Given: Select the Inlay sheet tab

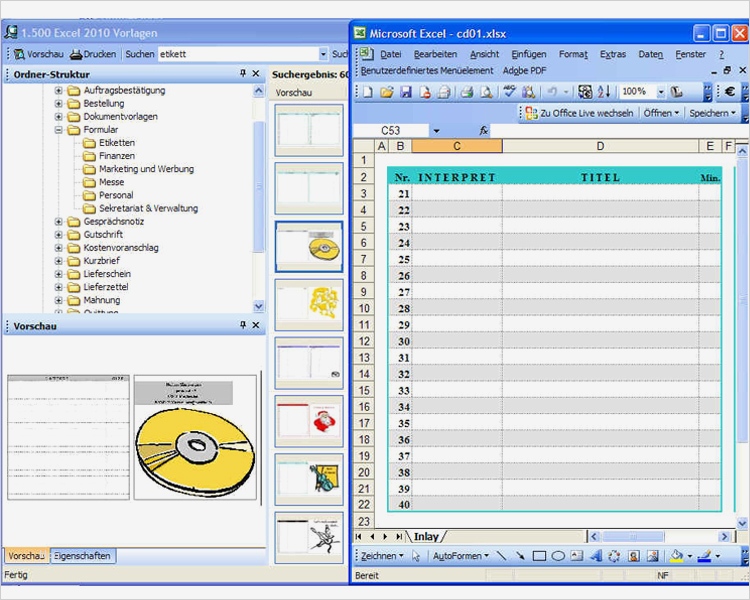Looking at the screenshot, I should 426,536.
